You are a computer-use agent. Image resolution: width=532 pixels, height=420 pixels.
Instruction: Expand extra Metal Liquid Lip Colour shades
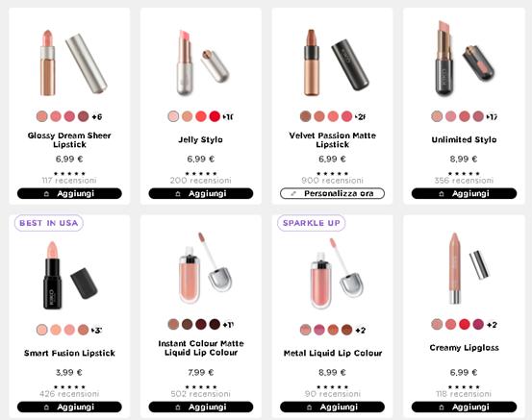361,330
